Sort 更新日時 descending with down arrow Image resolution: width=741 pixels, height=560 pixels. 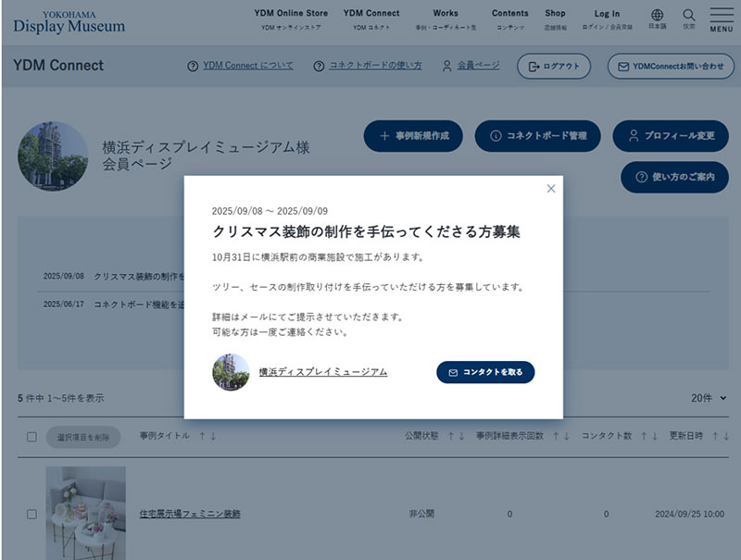[726, 436]
